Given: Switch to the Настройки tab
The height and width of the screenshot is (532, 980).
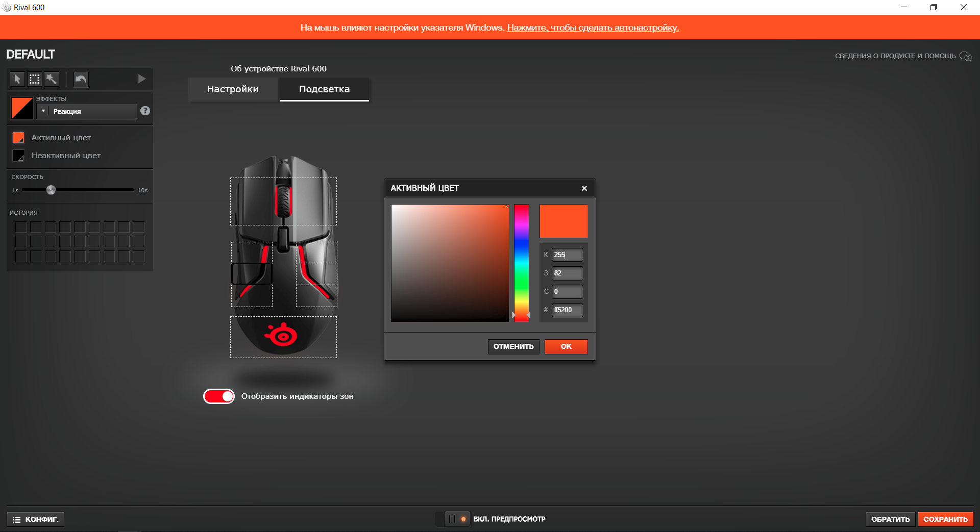Looking at the screenshot, I should [233, 89].
